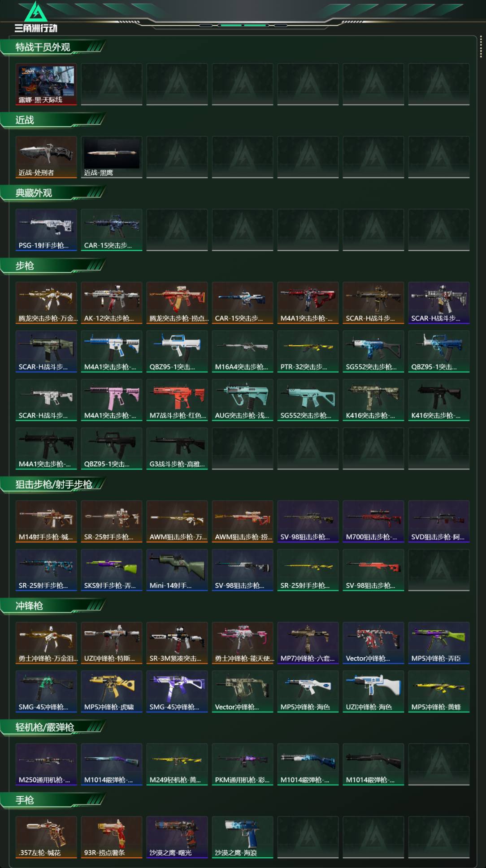Viewport: 486px width, 868px height.
Task: Open the 近战-处刑者 knife item
Action: point(46,157)
